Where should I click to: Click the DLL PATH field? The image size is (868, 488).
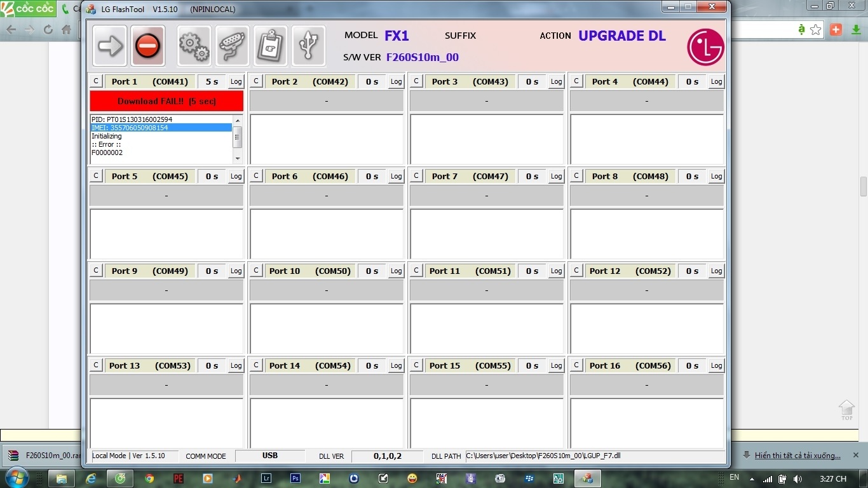[595, 456]
